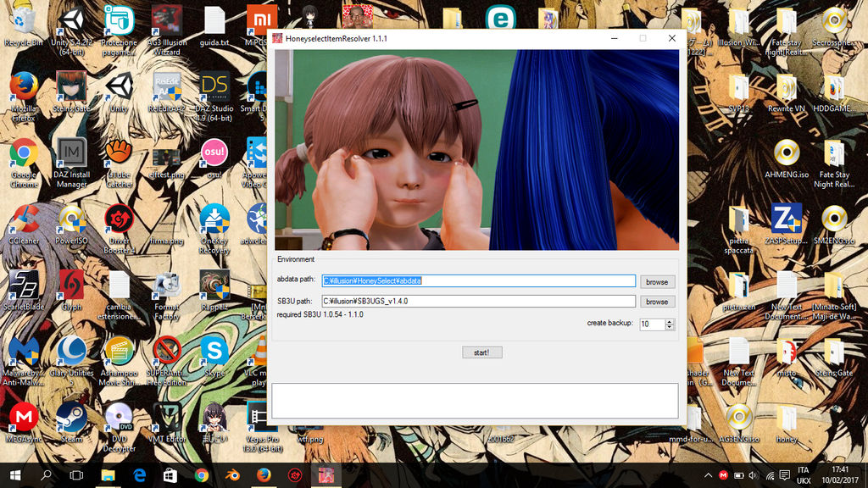Image resolution: width=868 pixels, height=488 pixels.
Task: Select the SM2ENG.iso disc image
Action: [834, 225]
